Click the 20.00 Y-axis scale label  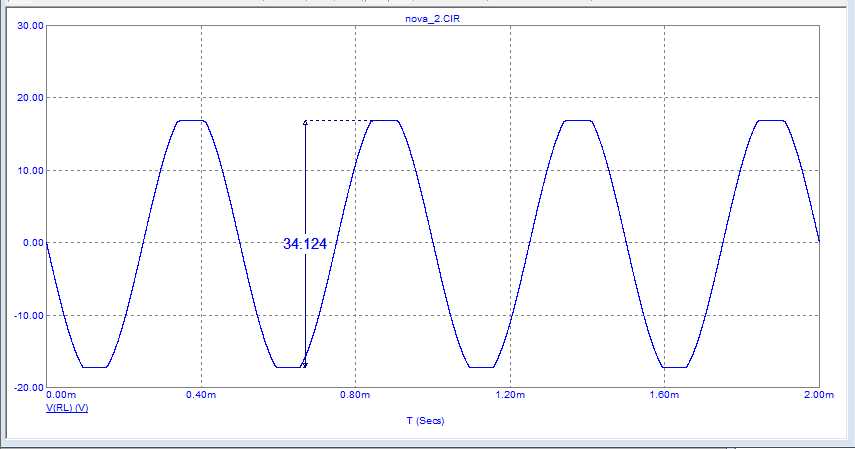pyautogui.click(x=31, y=98)
